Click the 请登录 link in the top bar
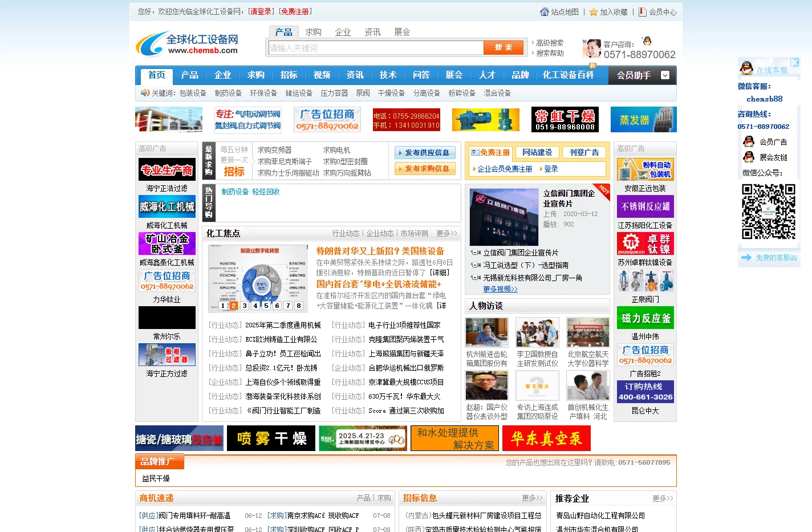 tap(261, 12)
